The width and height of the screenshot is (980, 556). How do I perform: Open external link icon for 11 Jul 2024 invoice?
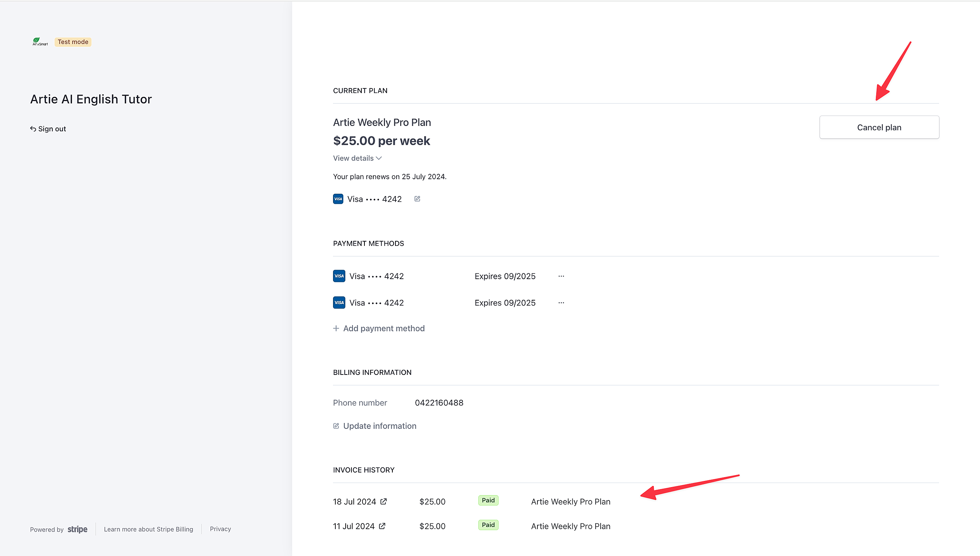382,526
